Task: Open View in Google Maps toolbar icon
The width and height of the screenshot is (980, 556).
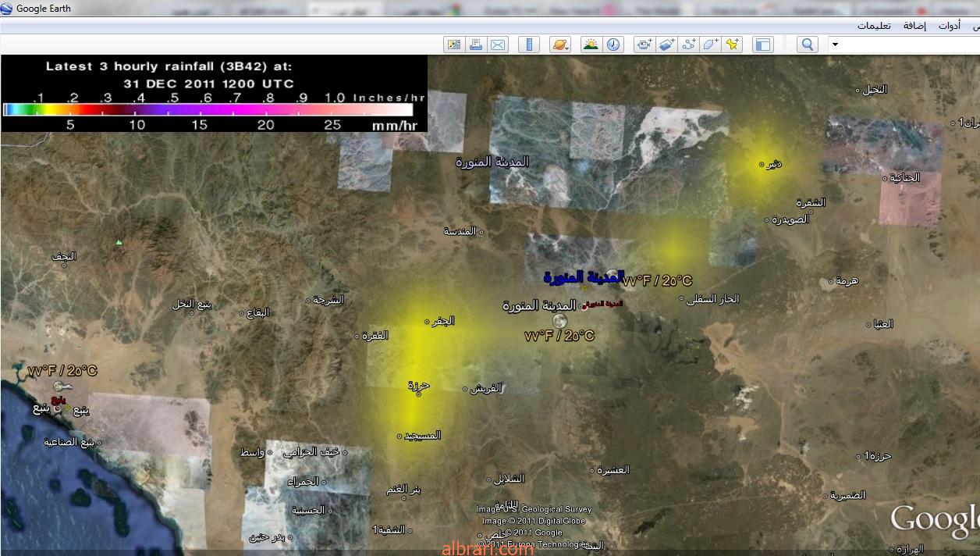Action: [453, 45]
